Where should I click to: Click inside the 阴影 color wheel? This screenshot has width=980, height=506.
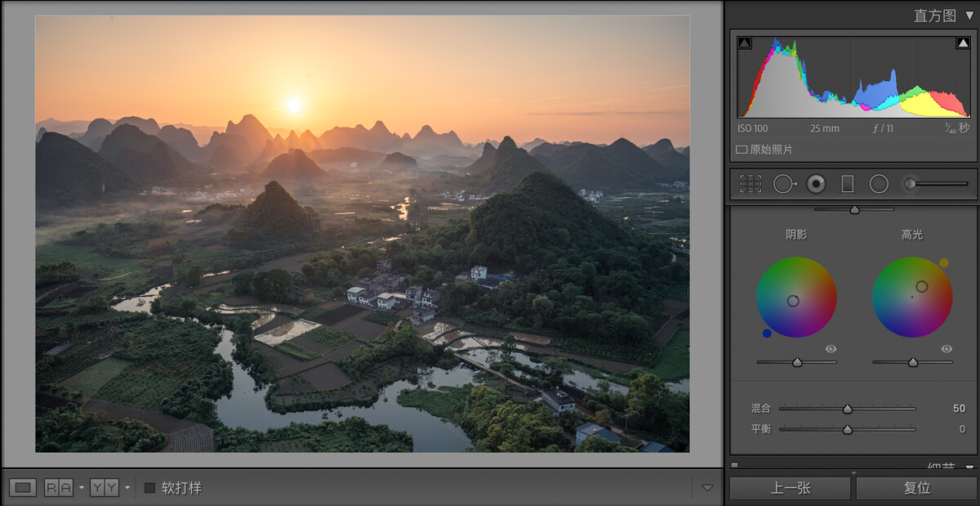click(x=796, y=297)
